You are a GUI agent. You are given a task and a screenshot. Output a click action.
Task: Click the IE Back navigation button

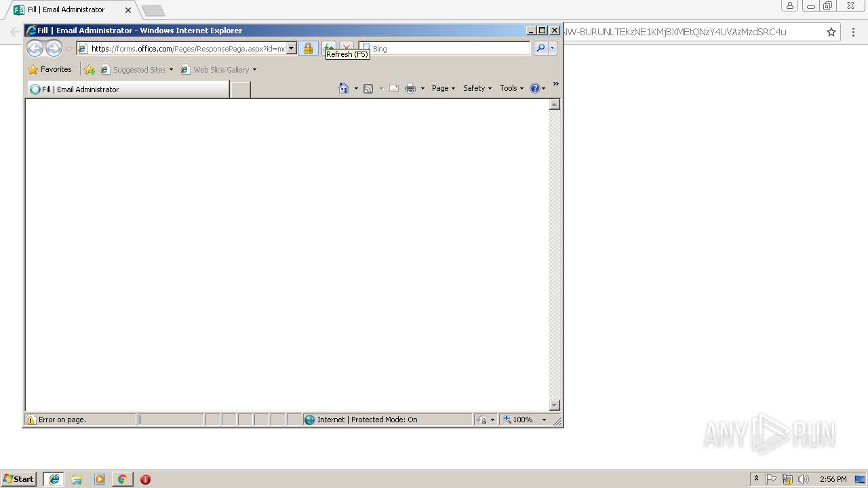35,48
